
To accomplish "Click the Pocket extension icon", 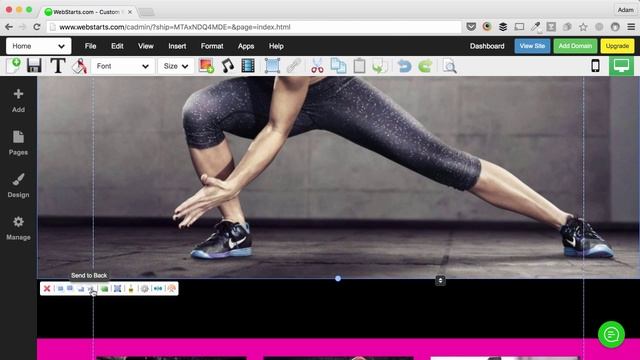I will [471, 27].
